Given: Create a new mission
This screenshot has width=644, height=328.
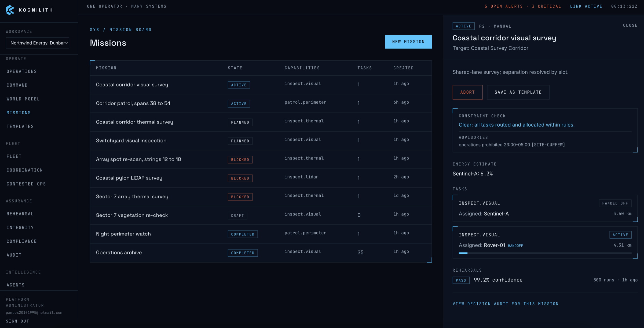Looking at the screenshot, I should click(408, 42).
